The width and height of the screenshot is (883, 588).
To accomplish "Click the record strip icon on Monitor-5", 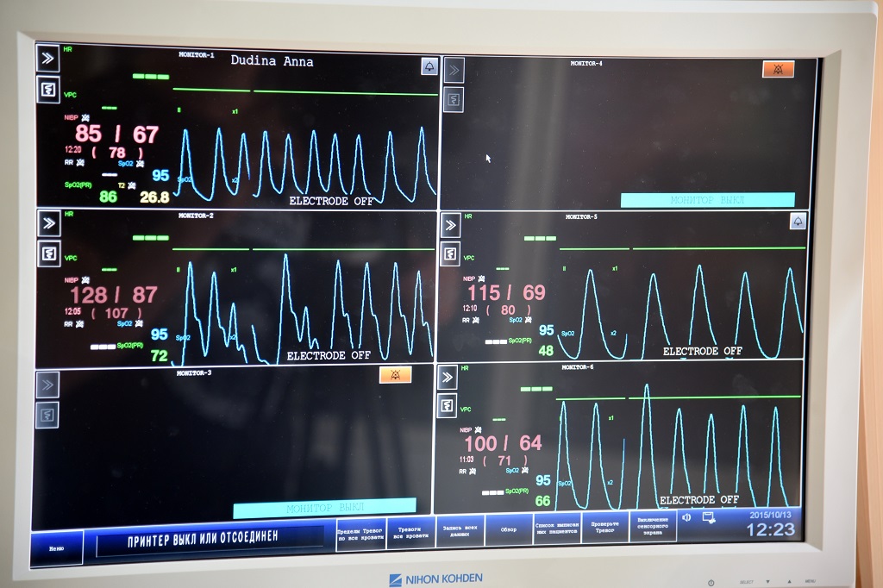I will [x=450, y=253].
